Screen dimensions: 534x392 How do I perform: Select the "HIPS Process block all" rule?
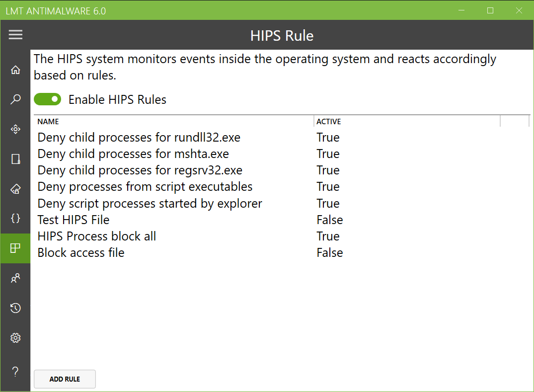[x=97, y=236]
